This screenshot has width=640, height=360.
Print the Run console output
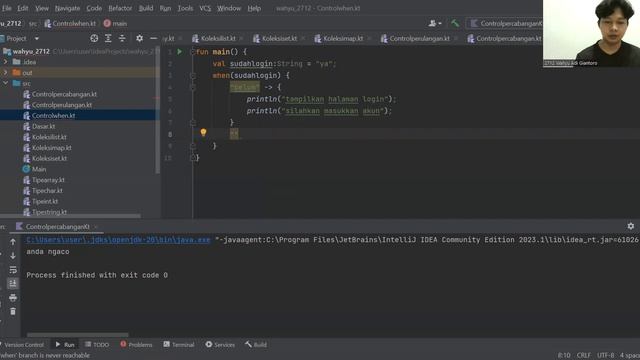tap(13, 298)
